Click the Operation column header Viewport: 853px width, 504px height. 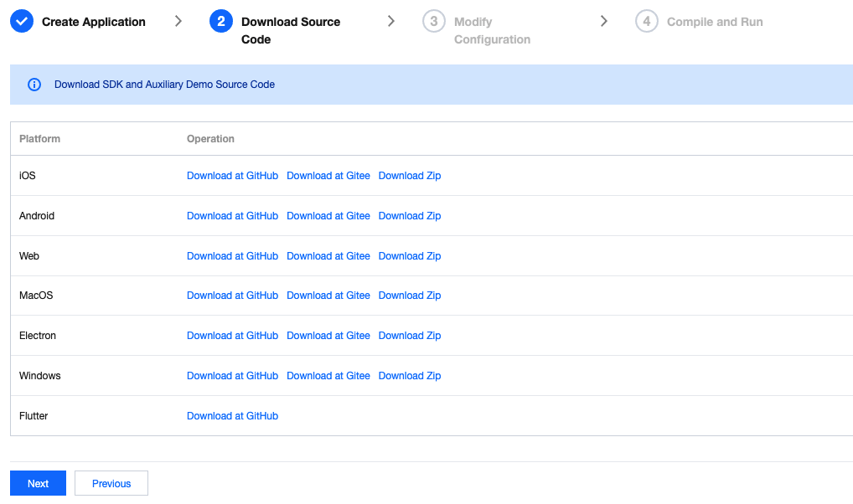[210, 139]
